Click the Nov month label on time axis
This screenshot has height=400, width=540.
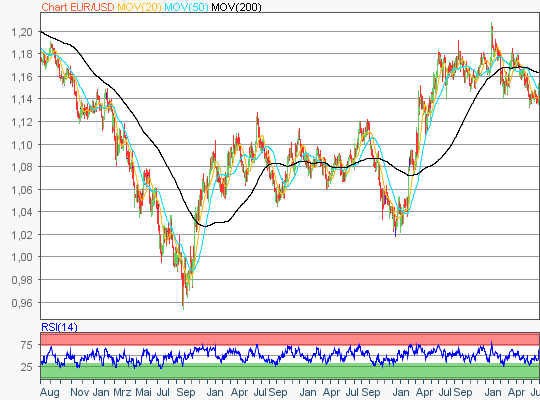(x=80, y=392)
